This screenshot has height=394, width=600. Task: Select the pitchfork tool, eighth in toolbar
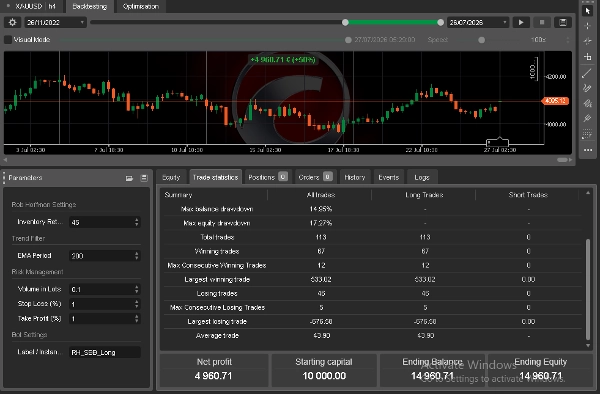(587, 119)
